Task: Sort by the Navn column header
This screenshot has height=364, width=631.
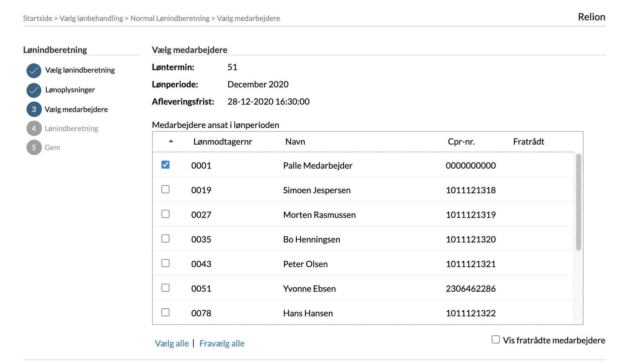Action: click(295, 142)
